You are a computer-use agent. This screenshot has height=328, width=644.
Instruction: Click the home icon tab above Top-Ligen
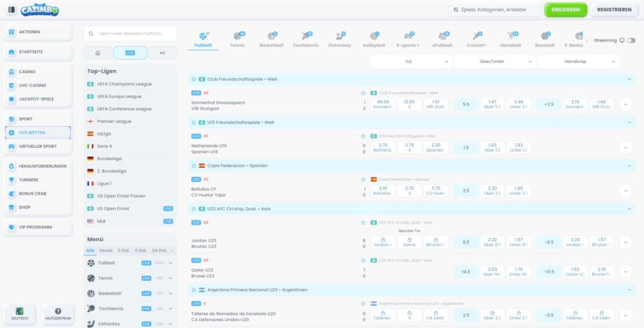pyautogui.click(x=97, y=53)
